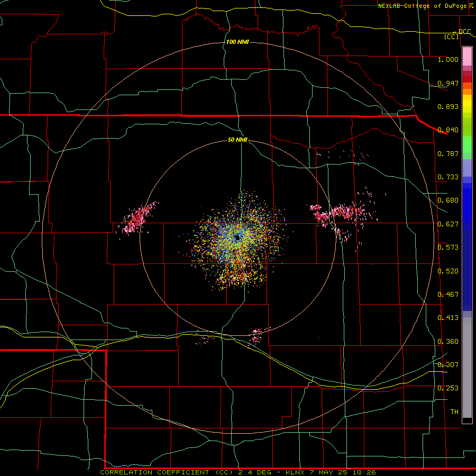Image resolution: width=476 pixels, height=476 pixels.
Task: Click the "KLNX" station ID in caption
Action: 296,472
